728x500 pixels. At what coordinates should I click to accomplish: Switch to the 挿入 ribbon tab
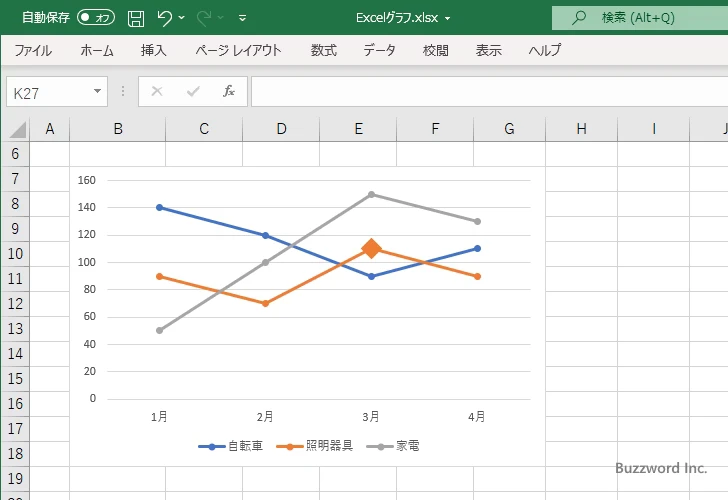(x=154, y=50)
